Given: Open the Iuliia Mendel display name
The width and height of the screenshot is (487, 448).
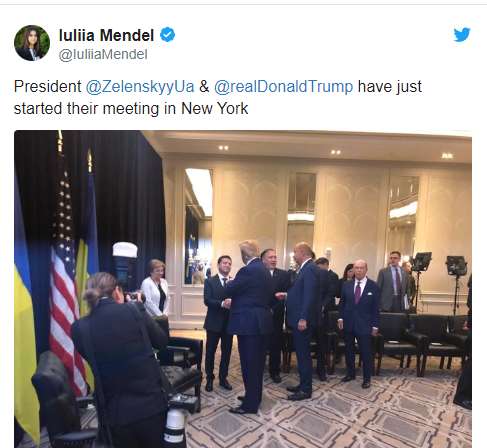Looking at the screenshot, I should pos(106,35).
